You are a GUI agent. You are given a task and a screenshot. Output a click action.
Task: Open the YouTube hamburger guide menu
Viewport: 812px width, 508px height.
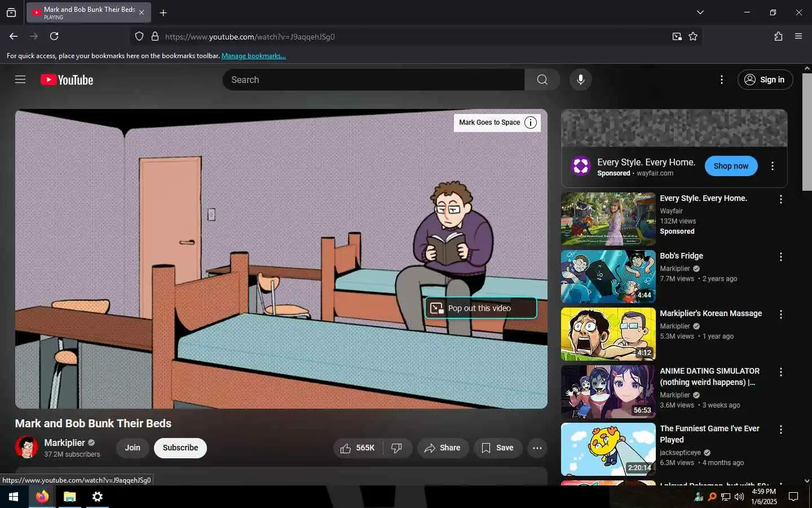pos(20,80)
